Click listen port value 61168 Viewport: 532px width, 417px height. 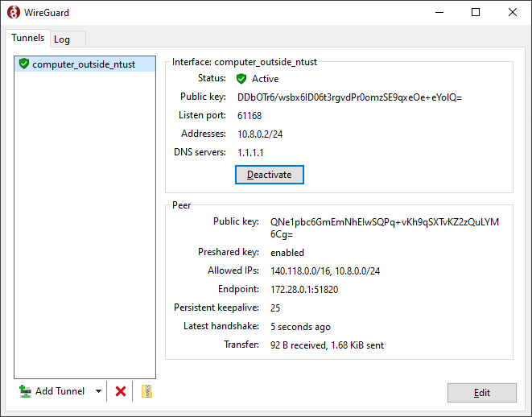point(250,116)
